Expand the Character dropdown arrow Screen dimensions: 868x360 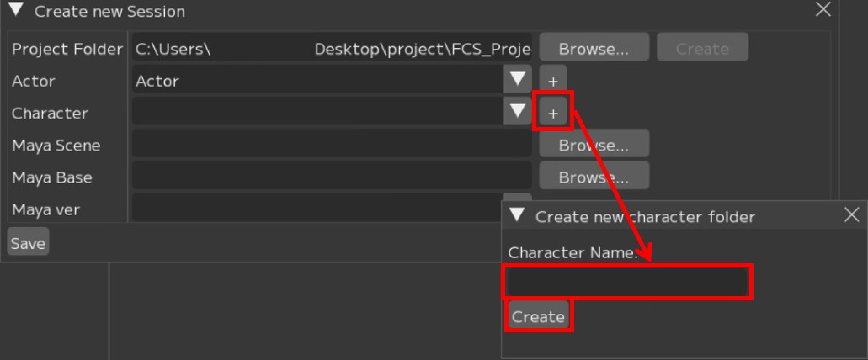[x=517, y=113]
